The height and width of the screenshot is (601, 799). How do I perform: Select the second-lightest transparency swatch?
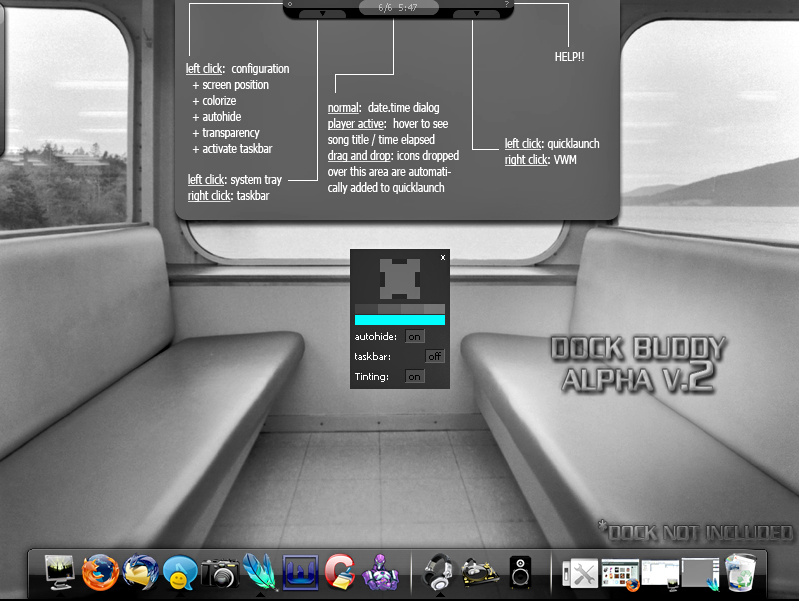[412, 309]
